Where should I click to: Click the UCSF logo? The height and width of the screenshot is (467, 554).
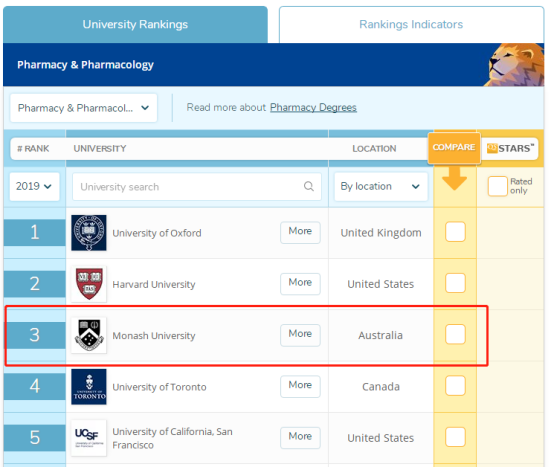point(89,438)
